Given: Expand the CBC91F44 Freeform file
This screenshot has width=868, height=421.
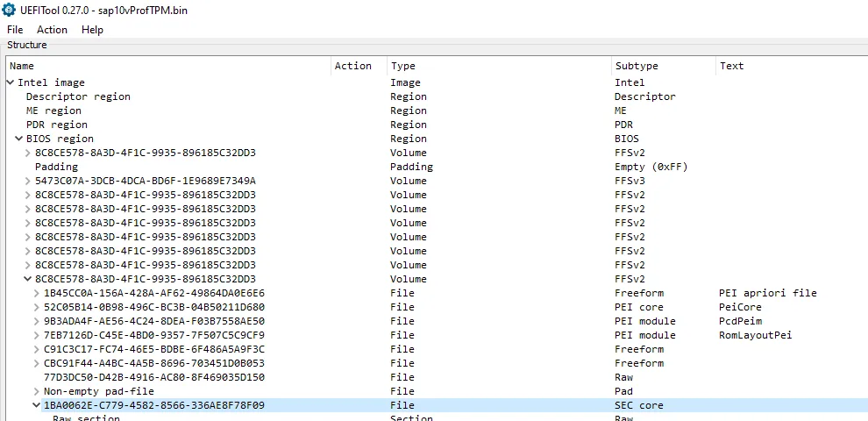Looking at the screenshot, I should pos(37,363).
